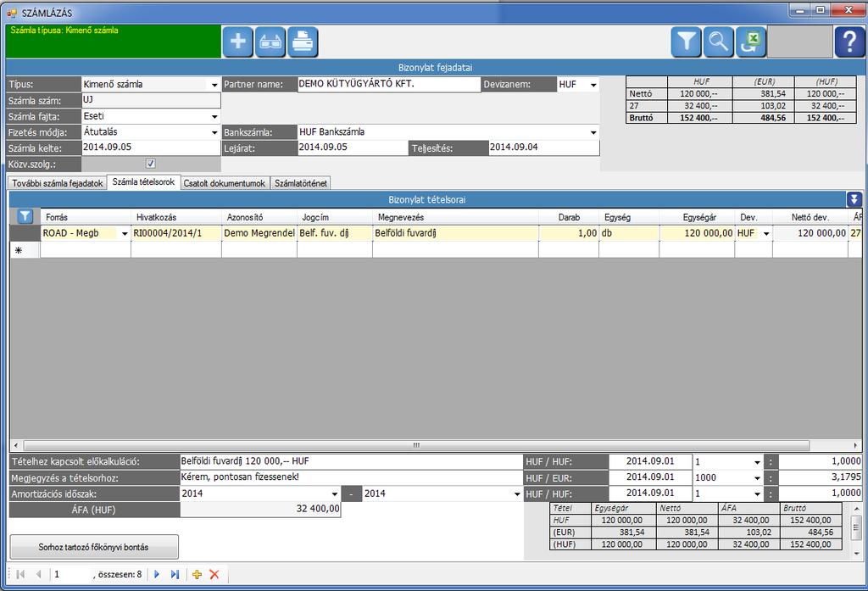Viewport: 868px width, 591px height.
Task: Click the red X delete record icon
Action: tap(214, 574)
